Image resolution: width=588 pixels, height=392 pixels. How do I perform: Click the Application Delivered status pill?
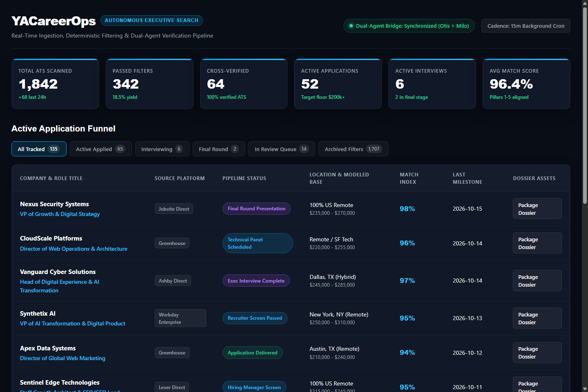[252, 352]
